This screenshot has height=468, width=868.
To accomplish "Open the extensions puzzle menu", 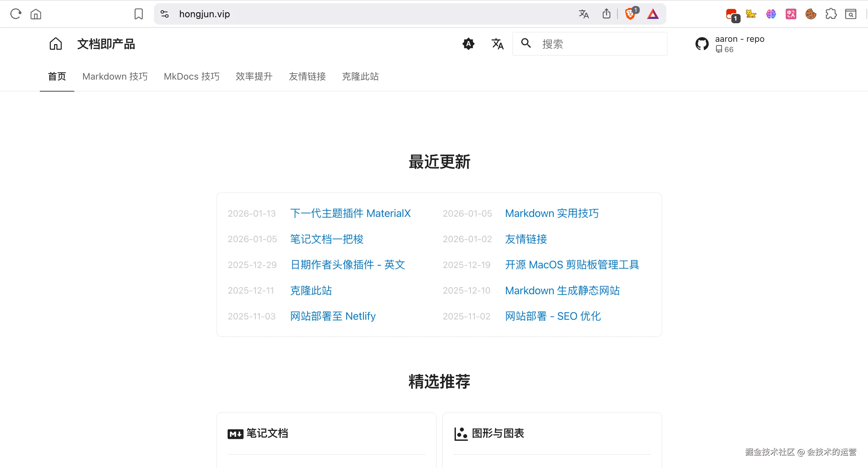I will (x=831, y=14).
